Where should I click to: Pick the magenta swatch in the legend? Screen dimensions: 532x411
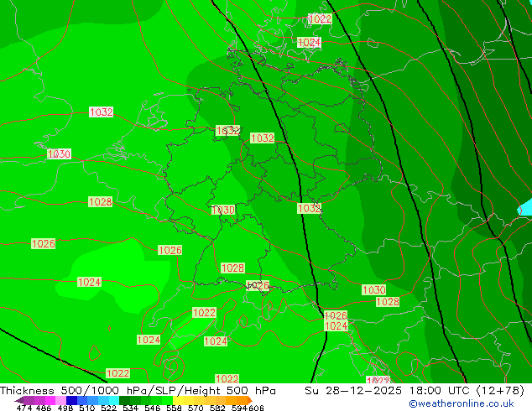[x=50, y=400]
